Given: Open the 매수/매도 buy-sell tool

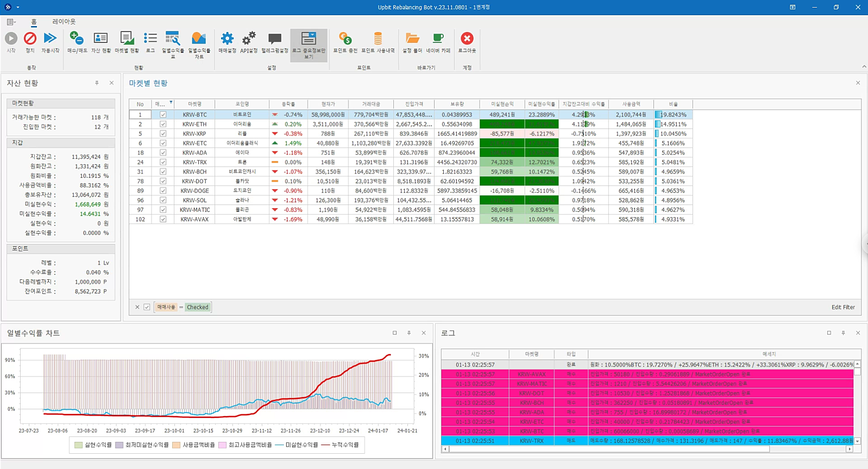Looking at the screenshot, I should tap(77, 39).
